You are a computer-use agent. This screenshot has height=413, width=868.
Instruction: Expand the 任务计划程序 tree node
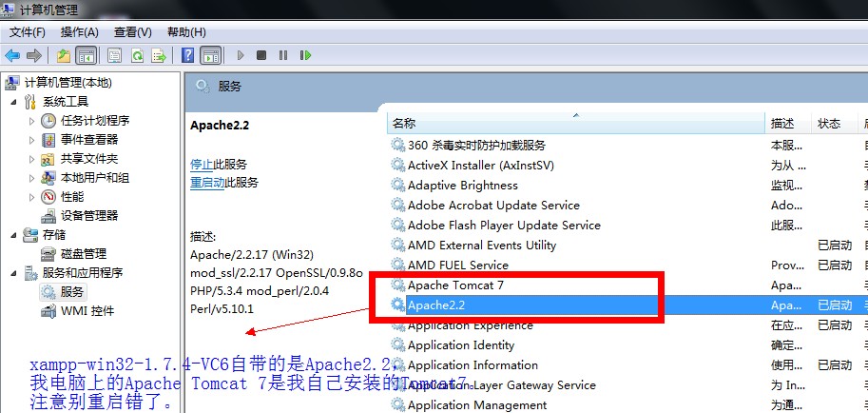[x=31, y=121]
